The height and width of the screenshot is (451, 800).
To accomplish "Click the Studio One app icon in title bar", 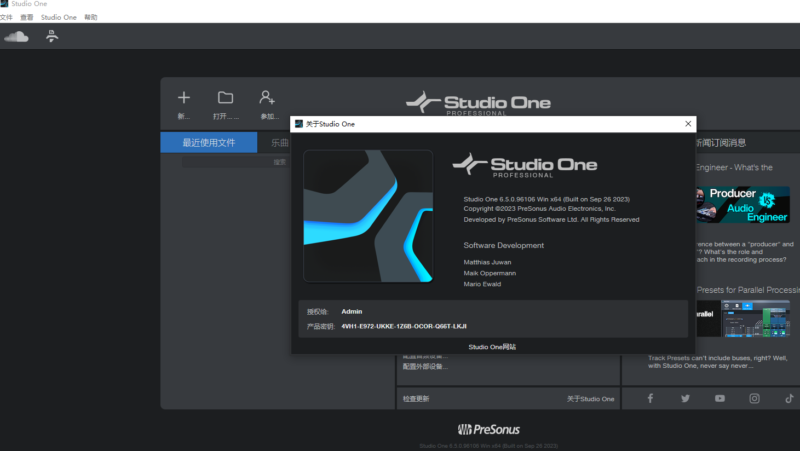I will pos(4,4).
